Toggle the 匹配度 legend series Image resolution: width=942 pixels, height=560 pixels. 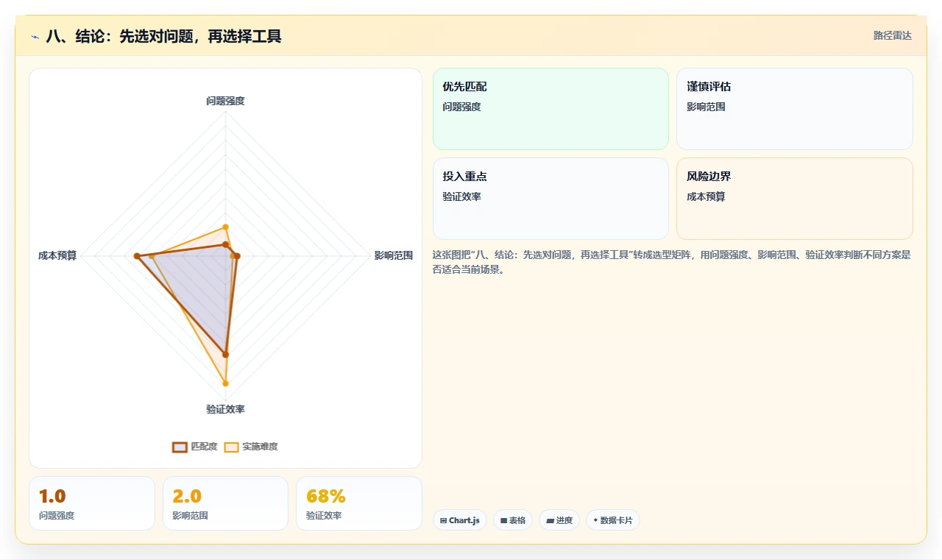(x=195, y=447)
